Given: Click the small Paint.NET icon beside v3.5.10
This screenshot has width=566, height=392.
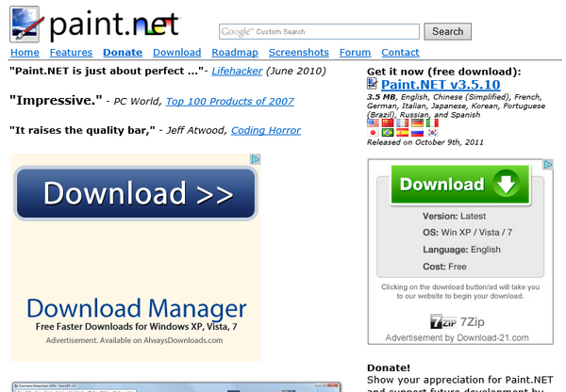Looking at the screenshot, I should (373, 85).
